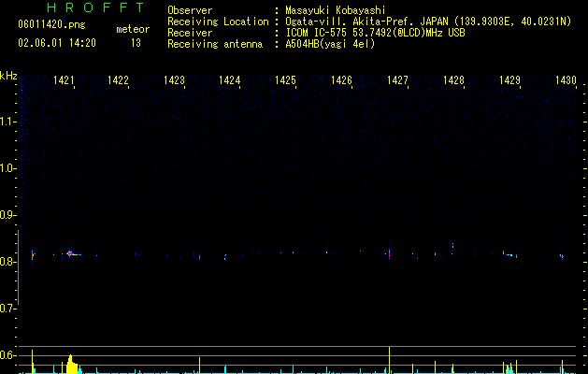Click the HROFFT title text
Screen dimensions: 588x374
click(x=95, y=7)
